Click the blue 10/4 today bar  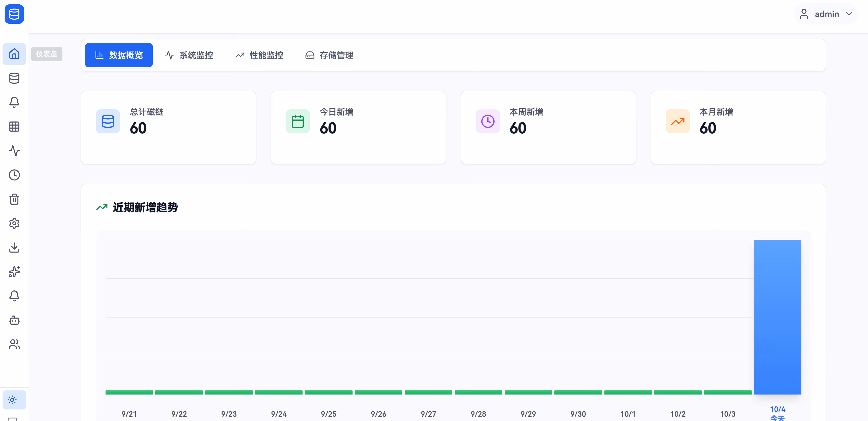tap(777, 317)
